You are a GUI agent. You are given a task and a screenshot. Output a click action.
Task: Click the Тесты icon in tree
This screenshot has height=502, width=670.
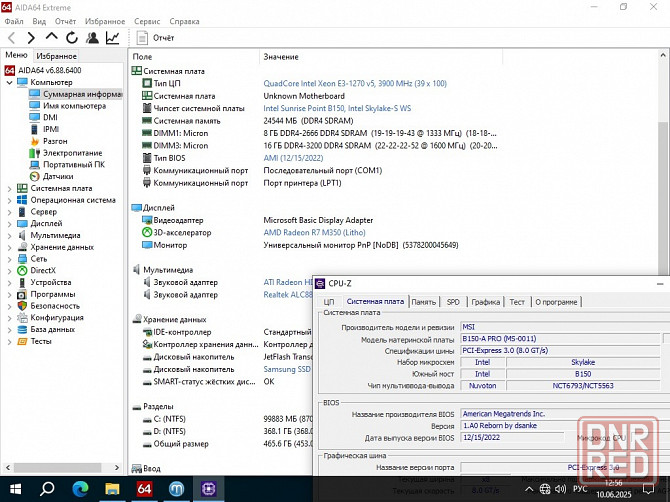[22, 341]
